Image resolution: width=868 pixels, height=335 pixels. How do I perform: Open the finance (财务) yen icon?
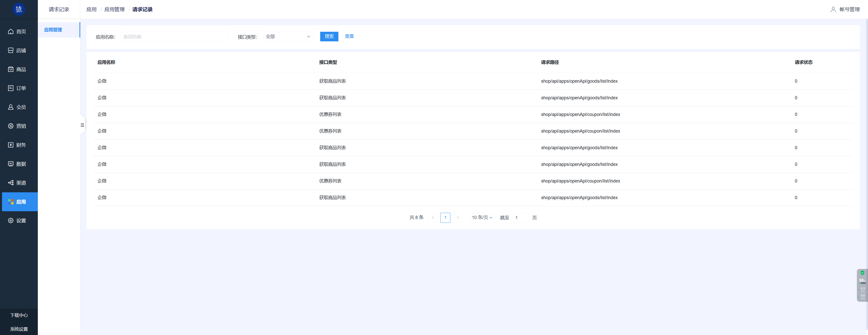click(x=11, y=145)
